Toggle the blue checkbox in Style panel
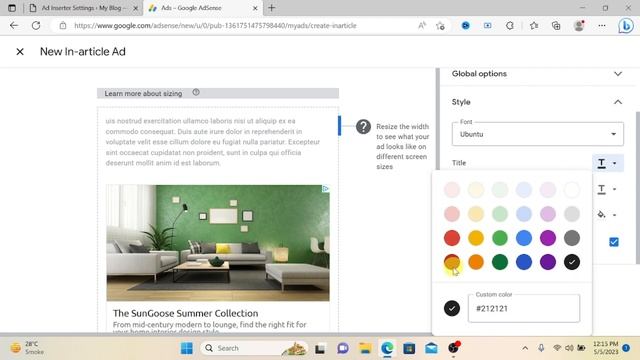Screen dimensions: 640x360 tap(613, 242)
